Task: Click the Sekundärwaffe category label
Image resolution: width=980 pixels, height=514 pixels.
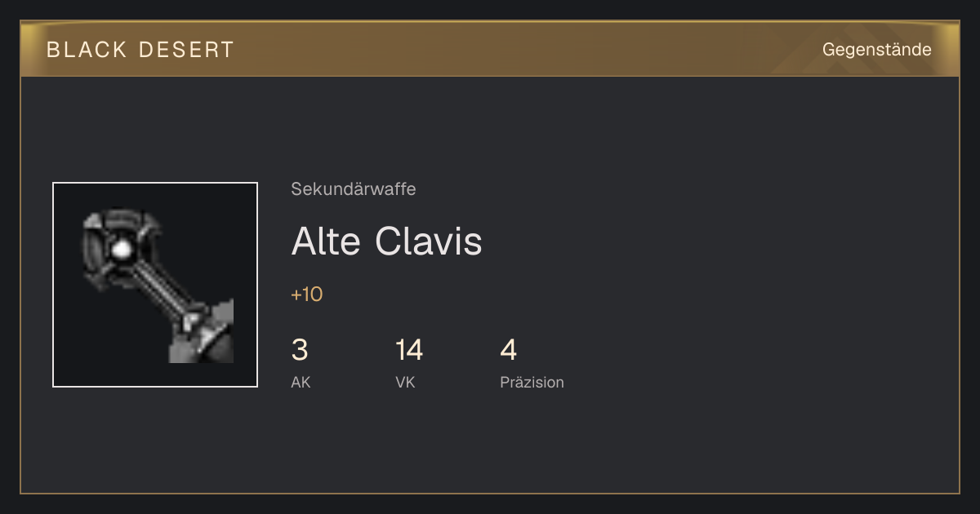Action: pos(354,189)
